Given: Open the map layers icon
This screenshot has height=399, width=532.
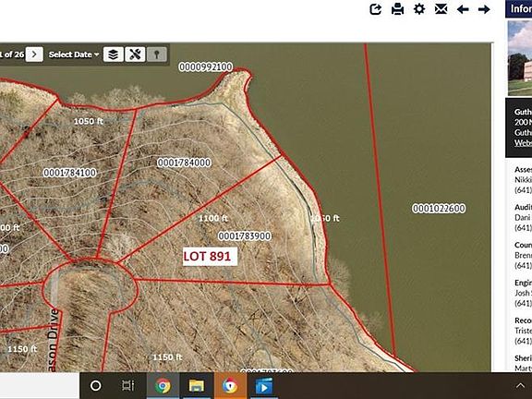Looking at the screenshot, I should (114, 54).
